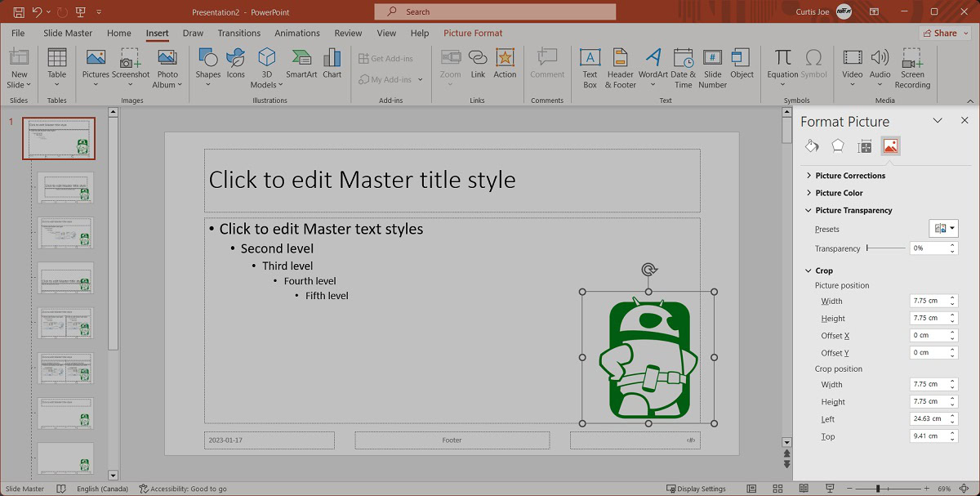Open the SmartArt tool
Viewport: 980px width, 496px height.
[301, 64]
